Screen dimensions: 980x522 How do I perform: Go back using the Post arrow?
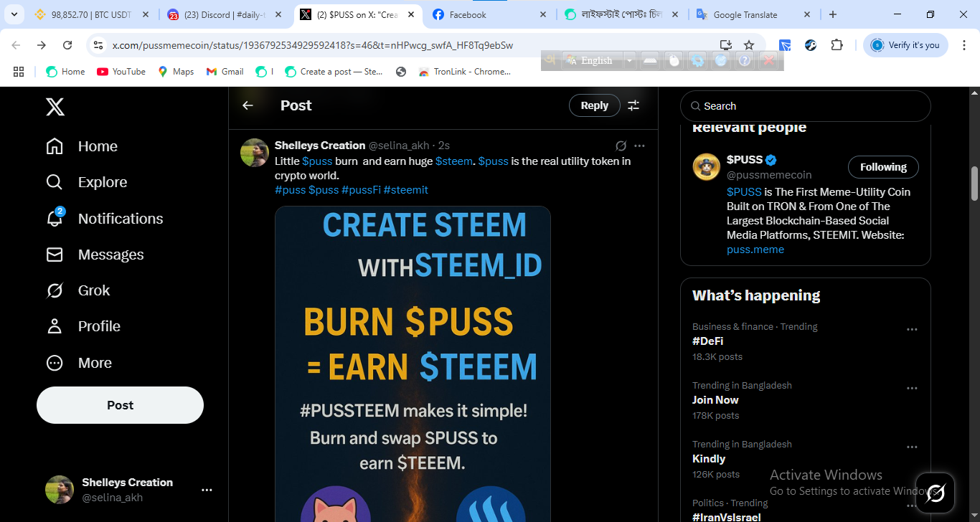(x=248, y=105)
